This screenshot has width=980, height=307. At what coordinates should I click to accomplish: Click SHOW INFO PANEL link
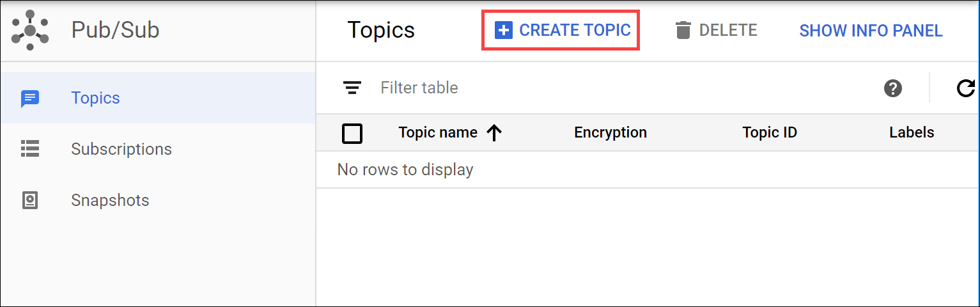click(871, 30)
